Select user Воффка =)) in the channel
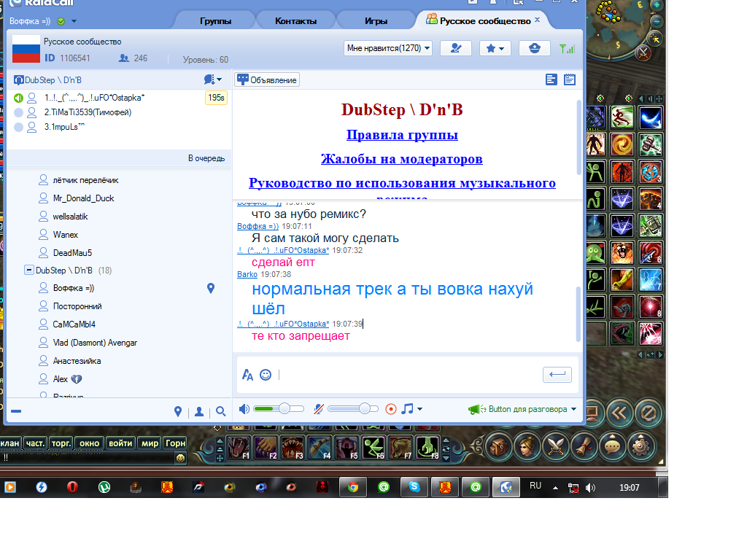The image size is (747, 560). 74,288
